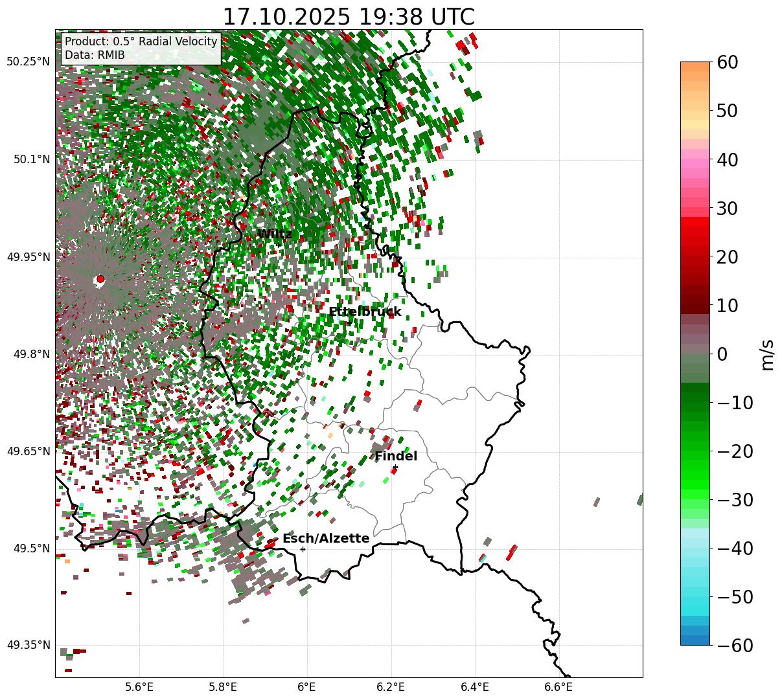Screen dimensions: 782x700
Task: Click the 6°E longitude tick label
Action: [306, 686]
